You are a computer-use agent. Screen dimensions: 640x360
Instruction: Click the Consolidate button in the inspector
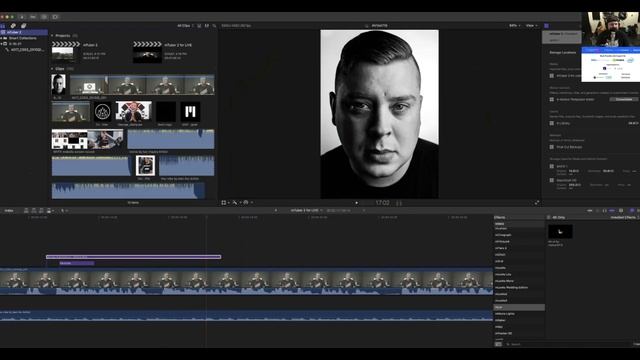624,99
